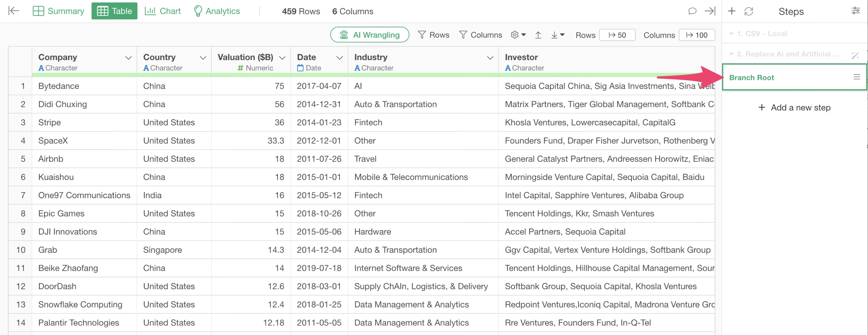Click the upload export arrow icon
The image size is (868, 335).
click(538, 35)
